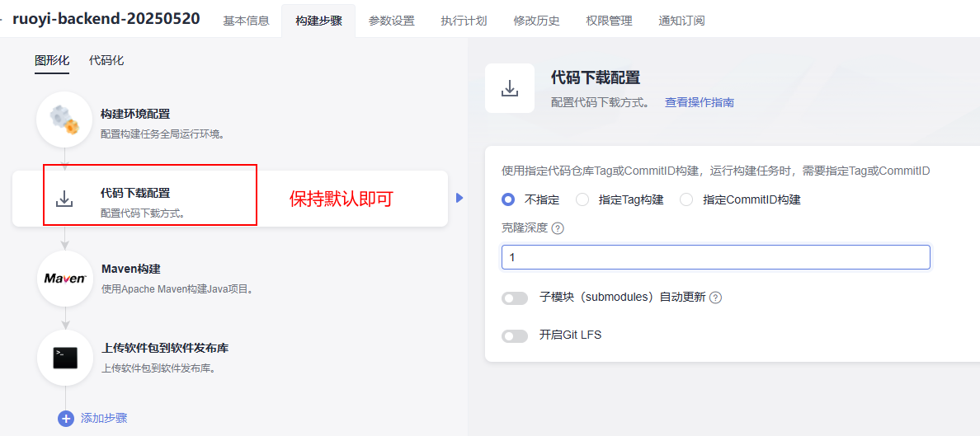Enable the 开启Git LFS switch
980x436 pixels.
515,336
